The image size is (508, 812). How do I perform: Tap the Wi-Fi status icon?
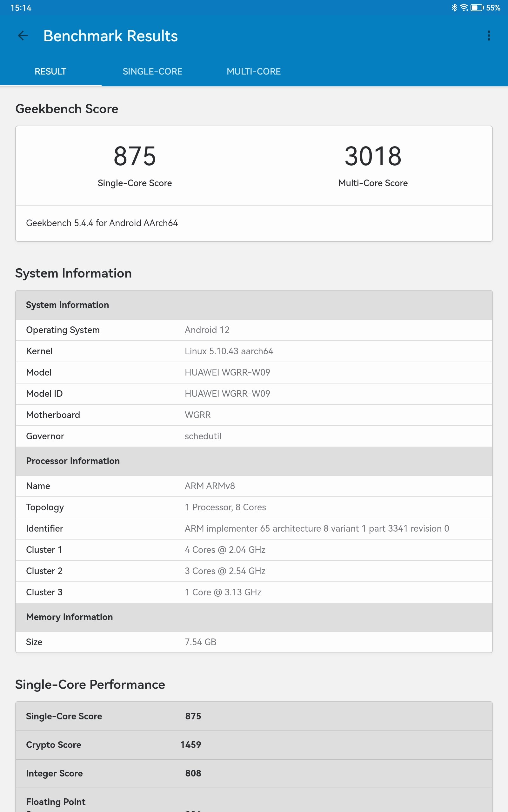point(464,8)
